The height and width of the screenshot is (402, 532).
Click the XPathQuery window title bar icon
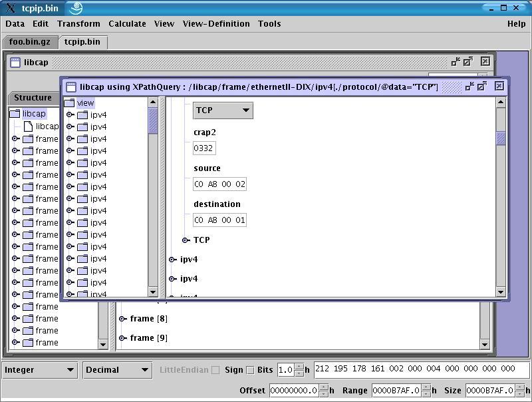[71, 87]
